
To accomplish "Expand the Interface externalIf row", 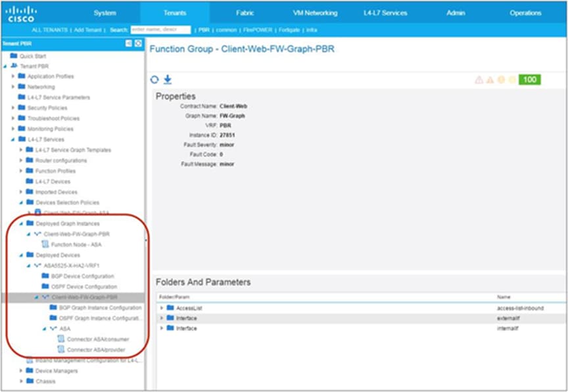I will point(162,318).
